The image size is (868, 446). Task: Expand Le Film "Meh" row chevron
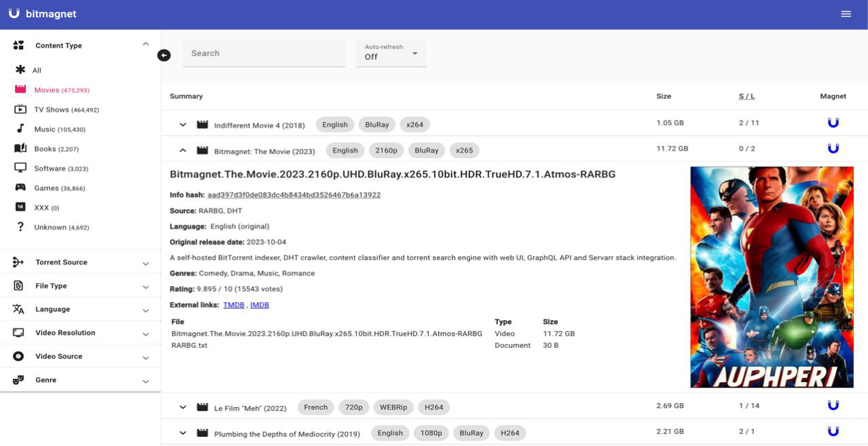click(183, 407)
